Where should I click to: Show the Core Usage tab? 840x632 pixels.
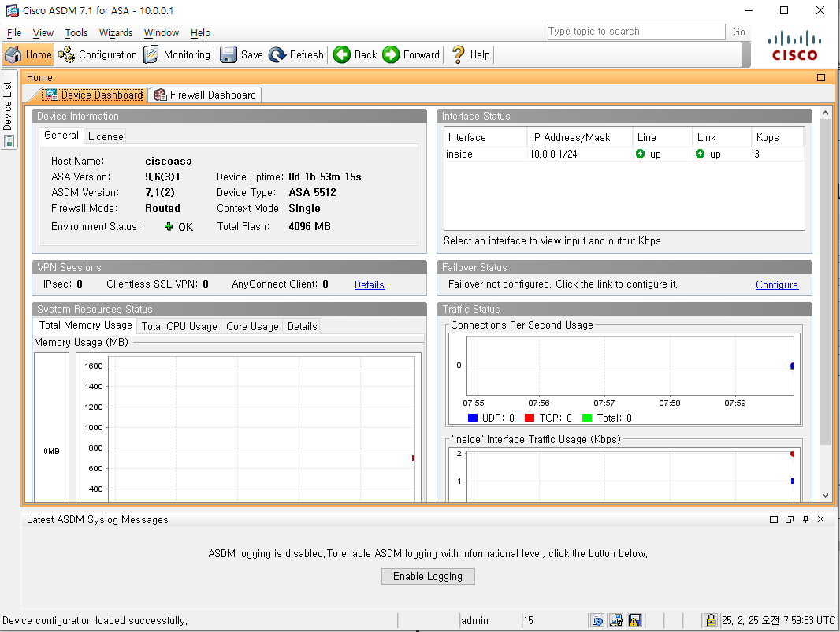[252, 327]
